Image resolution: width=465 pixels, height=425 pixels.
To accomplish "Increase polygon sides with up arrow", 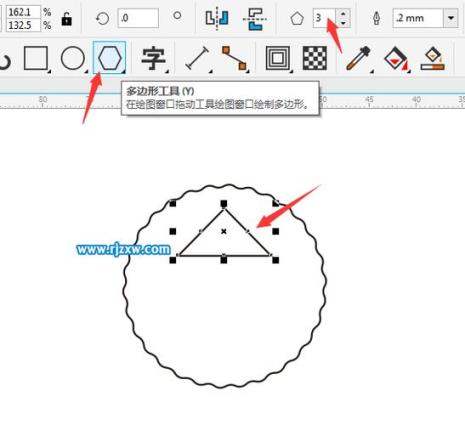I will [343, 14].
